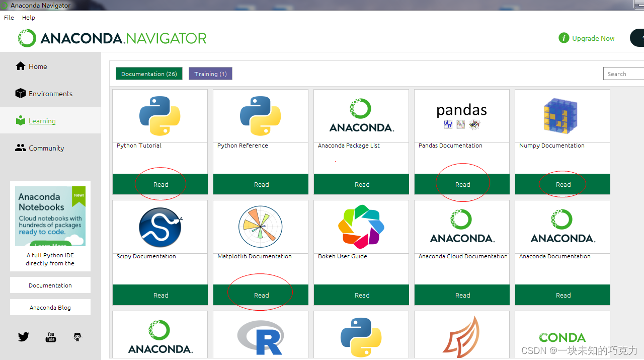This screenshot has width=644, height=360.
Task: Click the Anaconda Cloud Documentation logo
Action: coord(462,226)
